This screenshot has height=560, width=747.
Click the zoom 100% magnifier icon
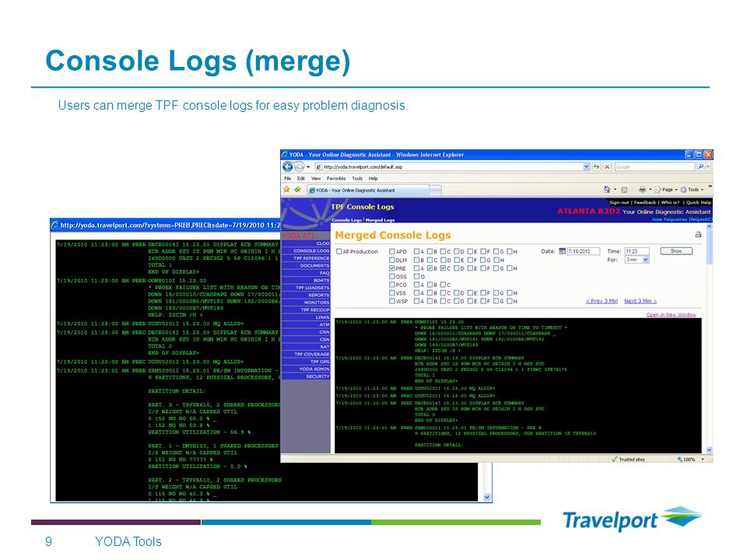(680, 459)
